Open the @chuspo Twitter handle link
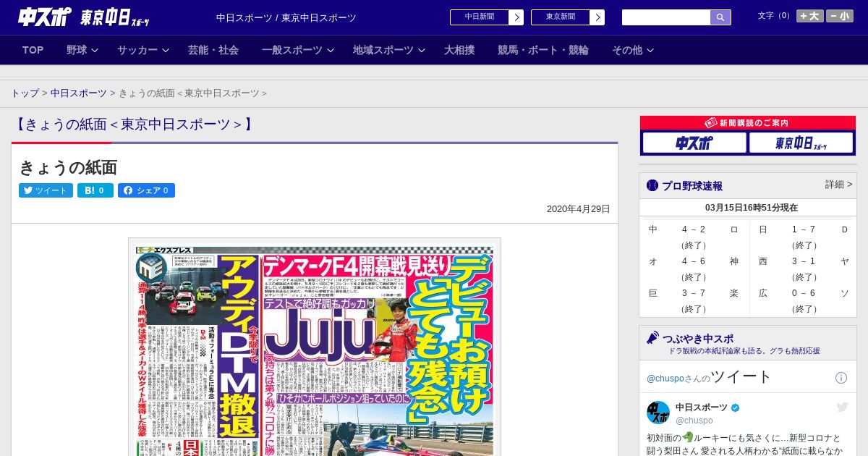This screenshot has height=456, width=868. 694,421
